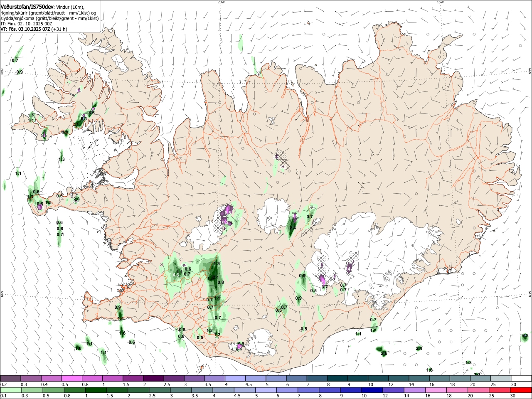Click the 6.1 precipitation value in Westfjords
This screenshot has width=532, height=399.
(x=84, y=119)
